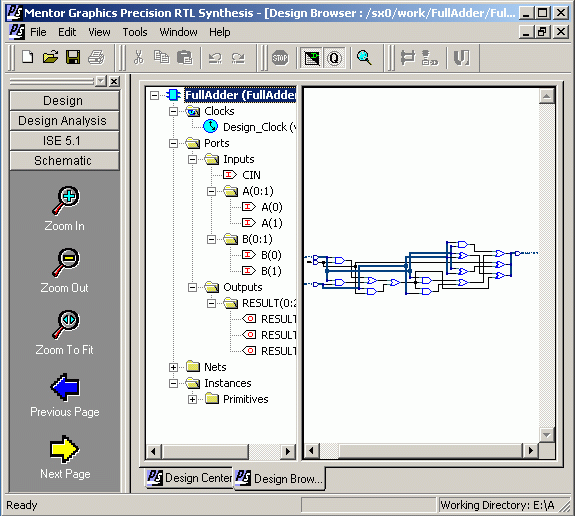Viewport: 575px width, 516px height.
Task: Expand the Primitives folder
Action: (x=193, y=399)
